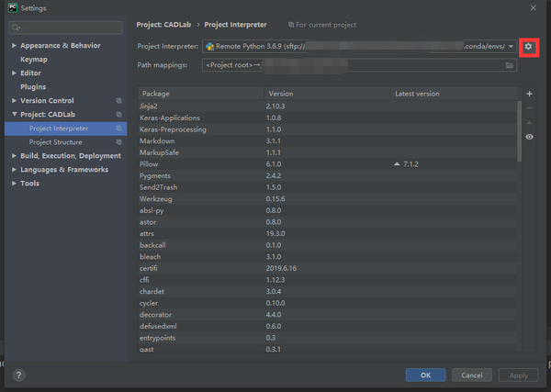Select Plugins in the settings sidebar

point(33,87)
